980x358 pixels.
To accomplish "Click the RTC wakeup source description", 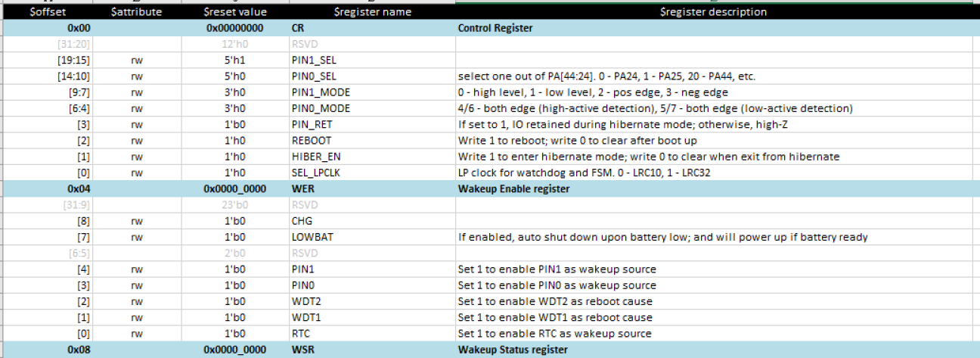I will point(554,334).
